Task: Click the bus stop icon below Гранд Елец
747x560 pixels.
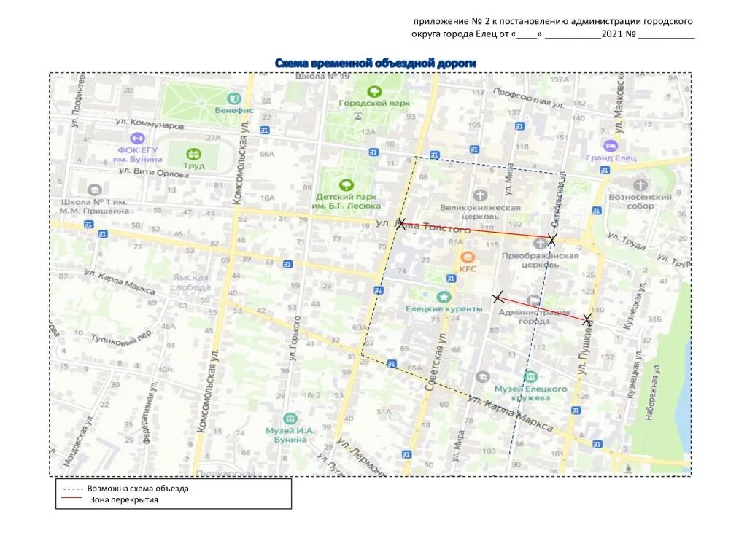Action: click(605, 169)
